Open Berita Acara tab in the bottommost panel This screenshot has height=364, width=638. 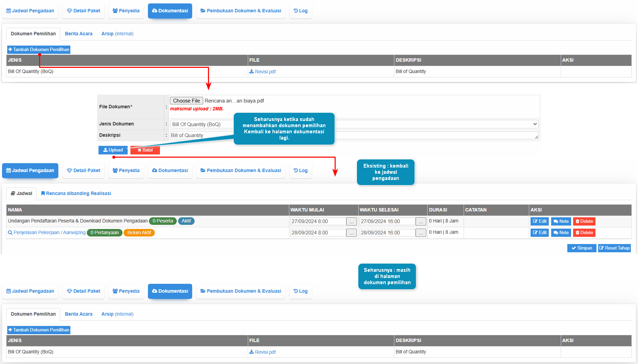(x=79, y=314)
